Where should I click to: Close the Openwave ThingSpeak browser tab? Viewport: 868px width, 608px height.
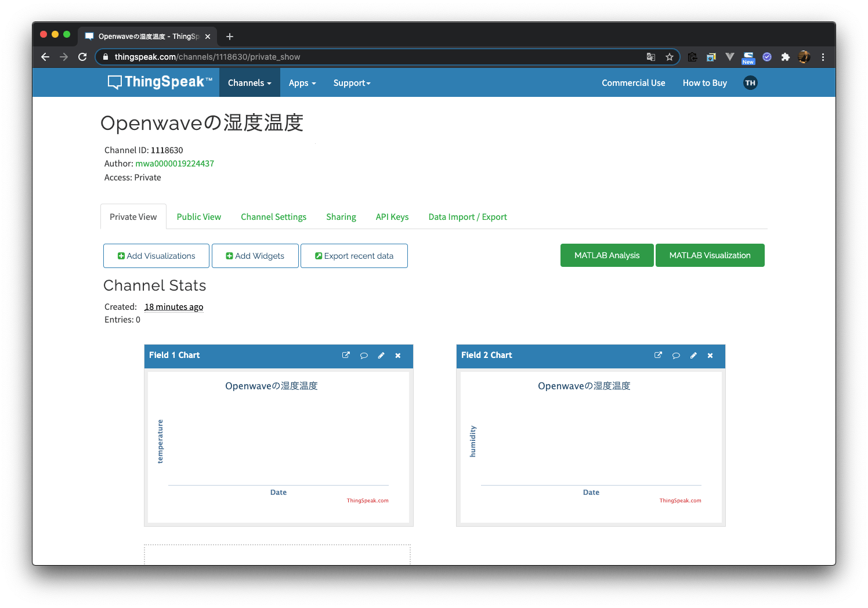point(208,37)
